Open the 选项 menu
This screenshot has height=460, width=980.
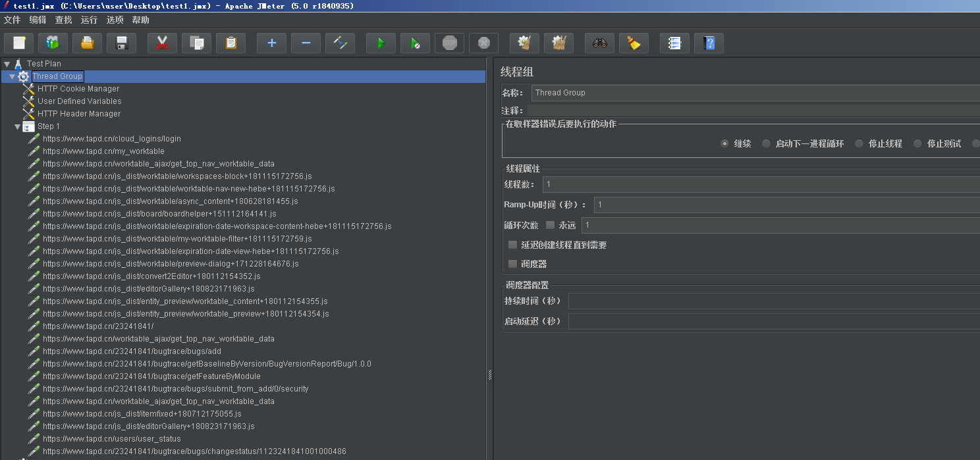115,20
